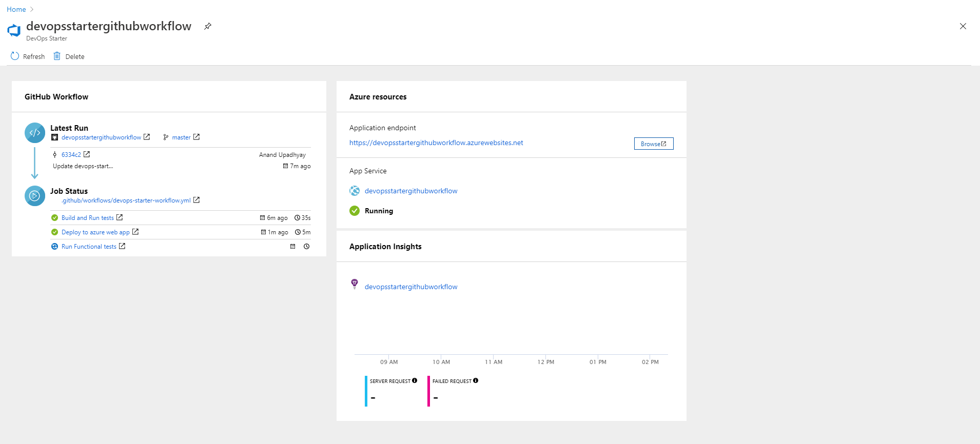Click the external link icon beside master

[x=197, y=137]
